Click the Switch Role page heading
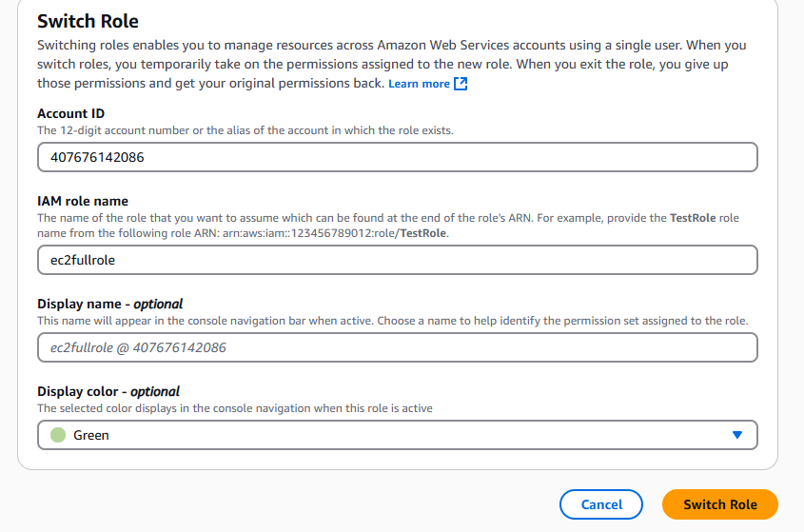Viewport: 804px width, 532px height. pos(88,21)
